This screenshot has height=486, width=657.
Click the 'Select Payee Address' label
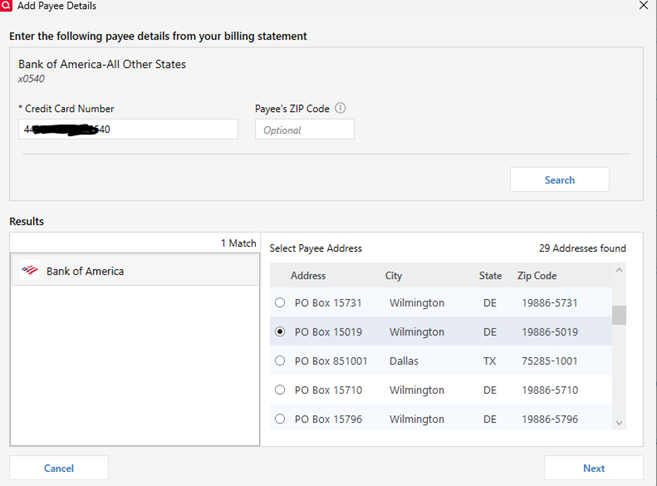(x=316, y=248)
